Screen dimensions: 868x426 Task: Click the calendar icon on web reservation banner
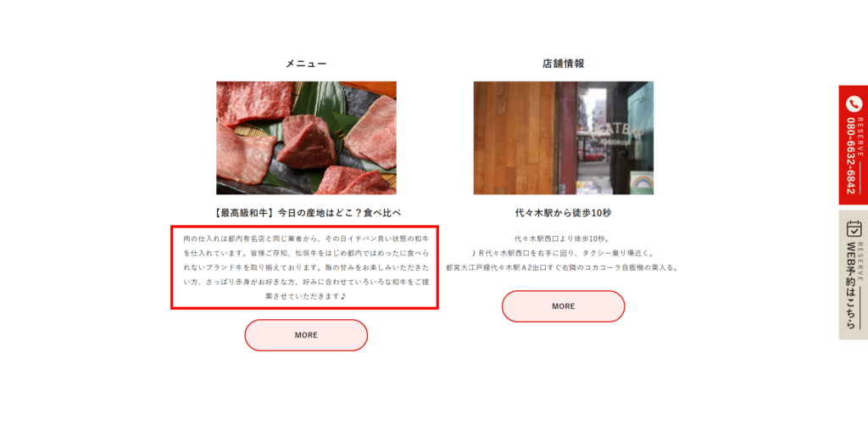854,229
